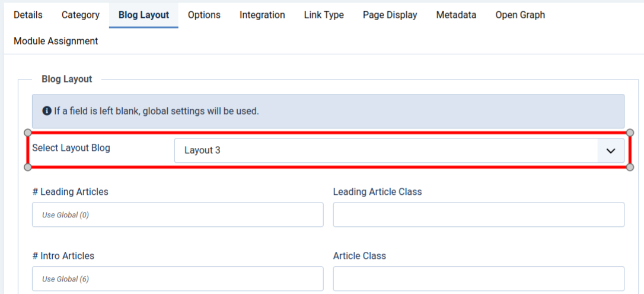Open the Page Display tab
This screenshot has width=644, height=294.
[390, 15]
